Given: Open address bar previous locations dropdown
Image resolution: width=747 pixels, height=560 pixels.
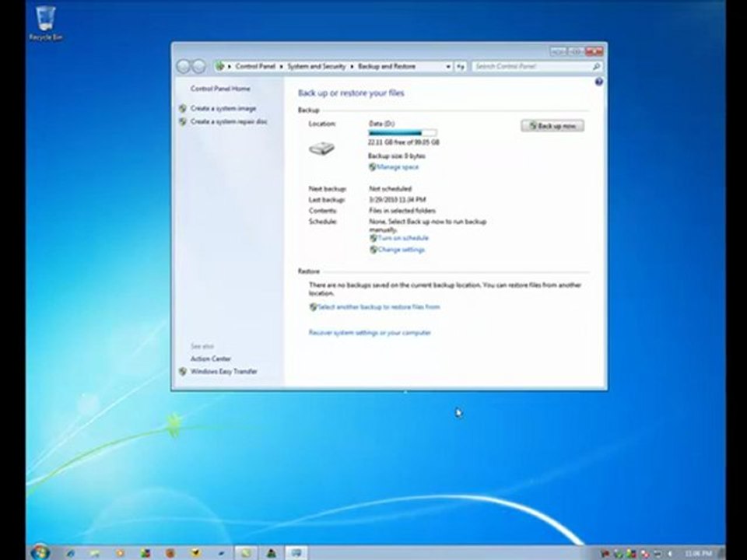Looking at the screenshot, I should point(448,67).
